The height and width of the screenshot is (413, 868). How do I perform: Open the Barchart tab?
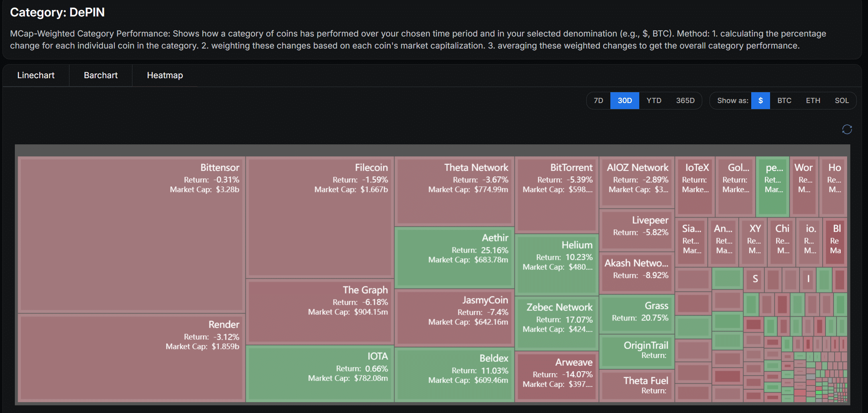(101, 75)
